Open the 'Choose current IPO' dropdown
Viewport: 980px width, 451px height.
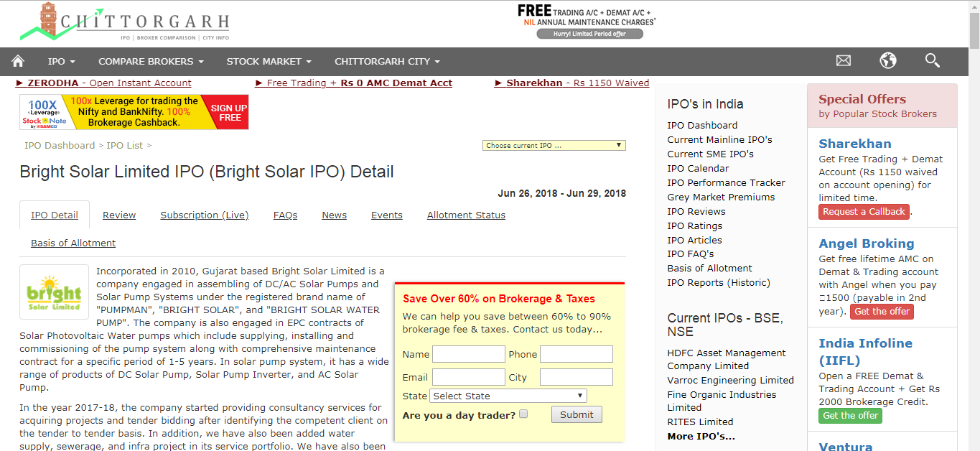pyautogui.click(x=554, y=146)
